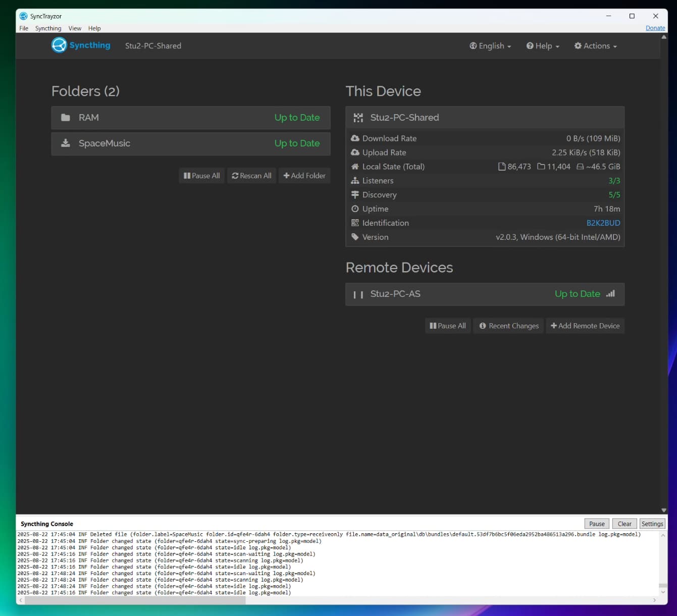The height and width of the screenshot is (616, 677).
Task: Click the Donate link
Action: point(655,28)
